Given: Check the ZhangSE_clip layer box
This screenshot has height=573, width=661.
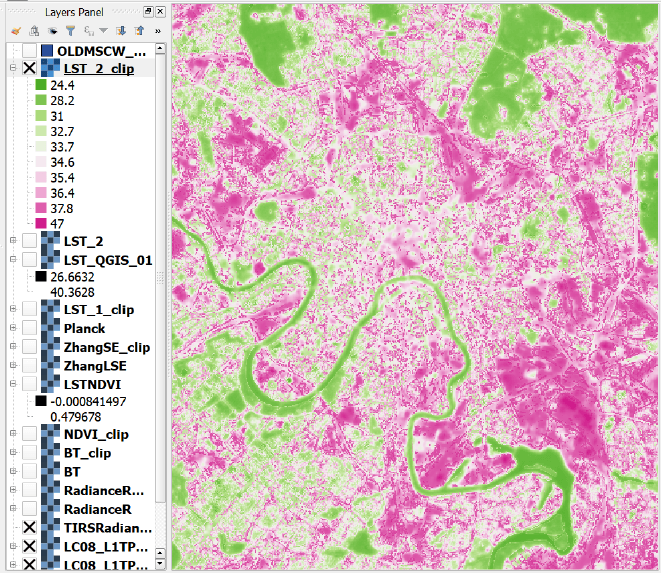Looking at the screenshot, I should [30, 347].
